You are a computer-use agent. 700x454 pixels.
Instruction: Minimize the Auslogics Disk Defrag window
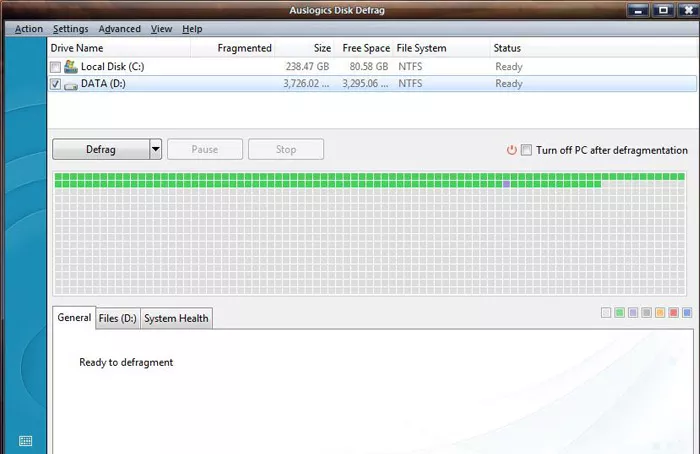pyautogui.click(x=638, y=10)
